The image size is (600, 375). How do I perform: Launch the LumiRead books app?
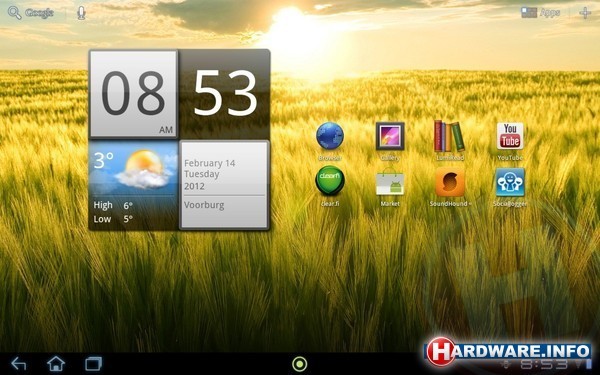(x=449, y=136)
